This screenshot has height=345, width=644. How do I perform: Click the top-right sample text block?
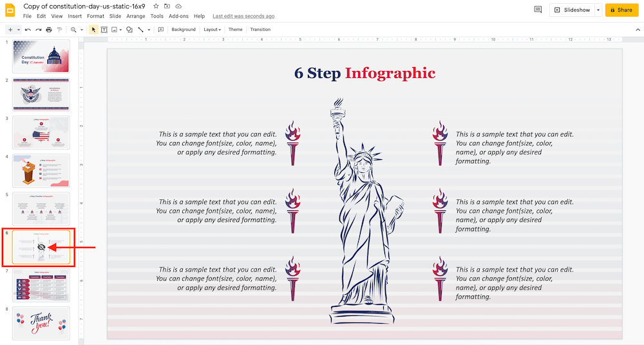(x=515, y=148)
